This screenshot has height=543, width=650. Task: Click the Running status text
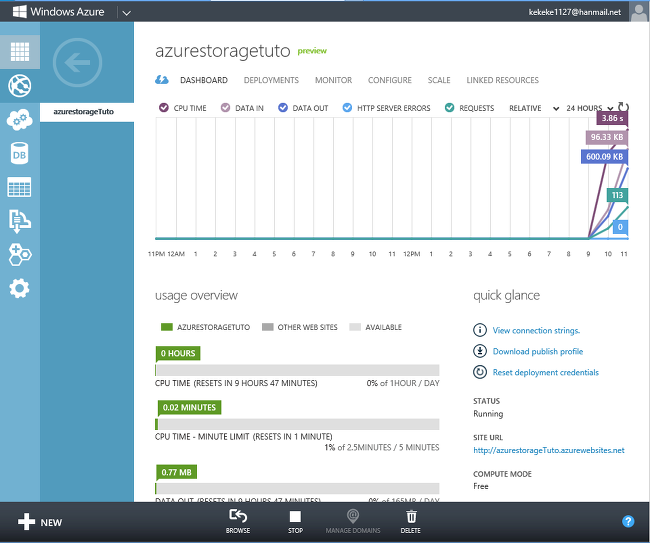488,414
